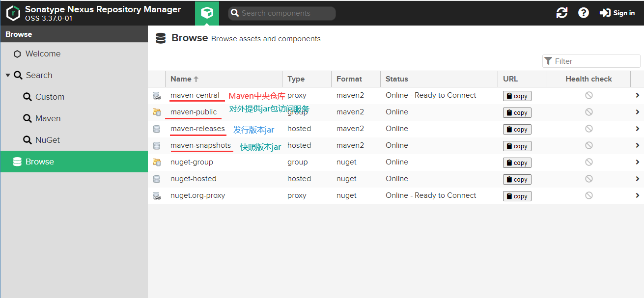Select Welcome in the sidebar menu

[x=43, y=54]
